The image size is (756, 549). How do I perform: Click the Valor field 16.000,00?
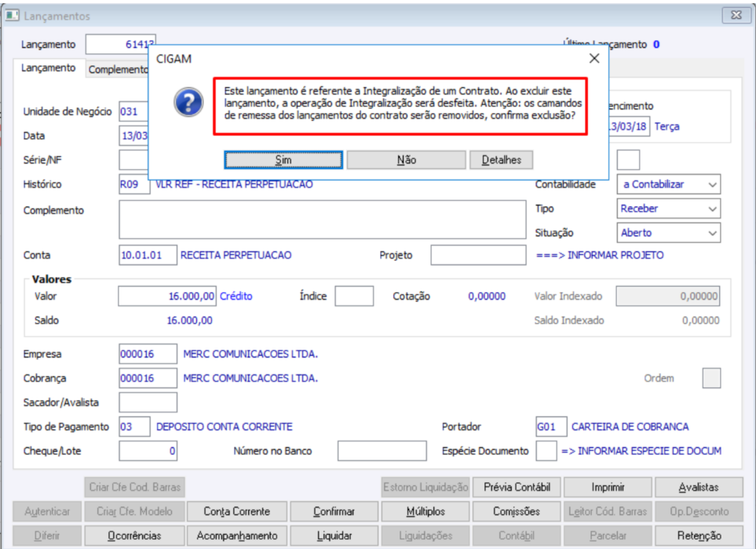[166, 296]
